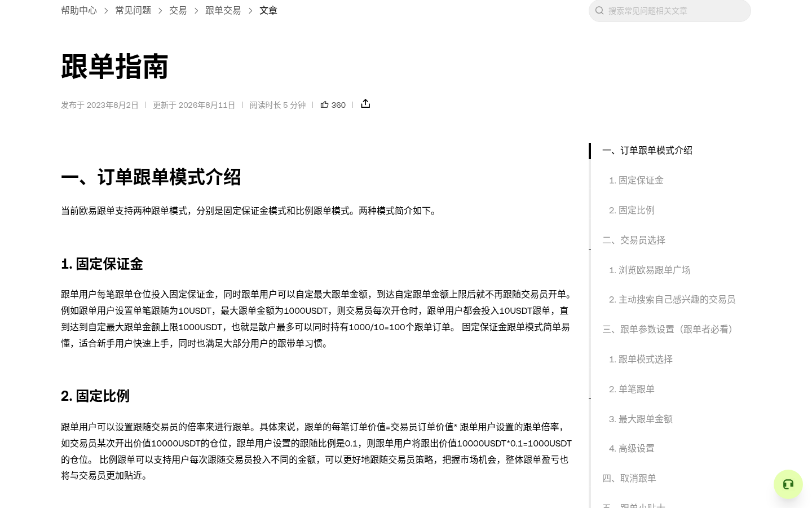
Task: Click the thumbs-up like icon
Action: point(324,104)
